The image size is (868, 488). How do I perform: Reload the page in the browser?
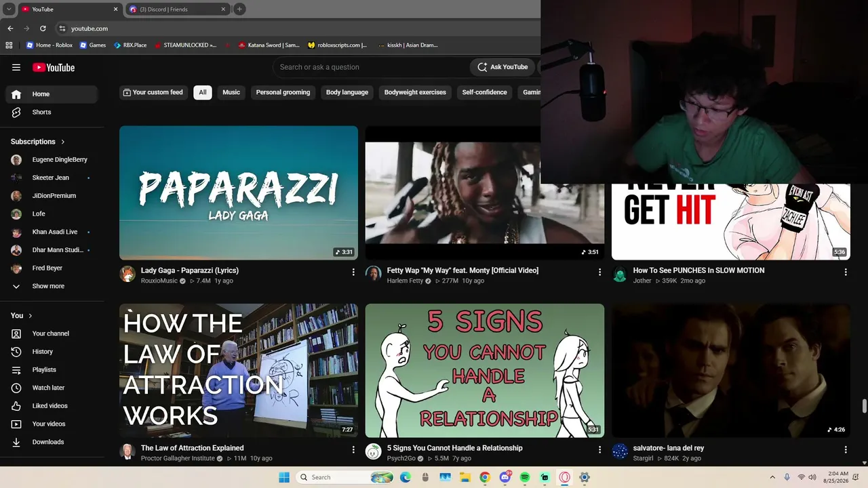[x=43, y=28]
